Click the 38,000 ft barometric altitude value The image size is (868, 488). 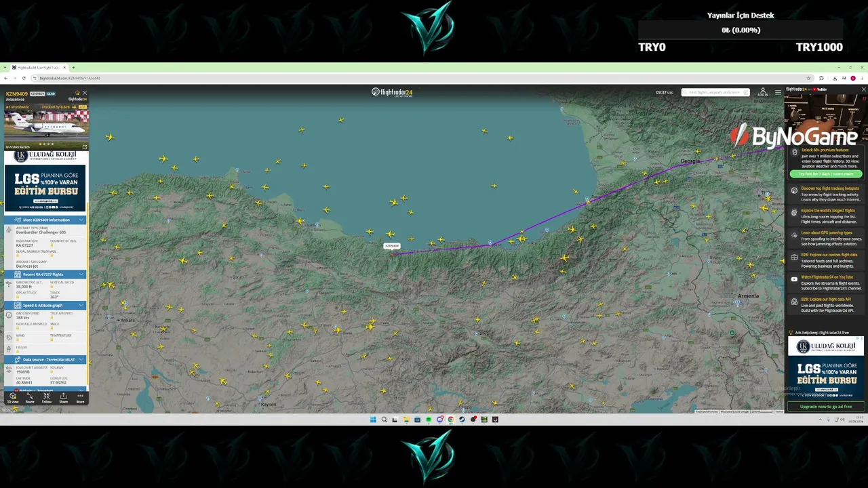(24, 287)
